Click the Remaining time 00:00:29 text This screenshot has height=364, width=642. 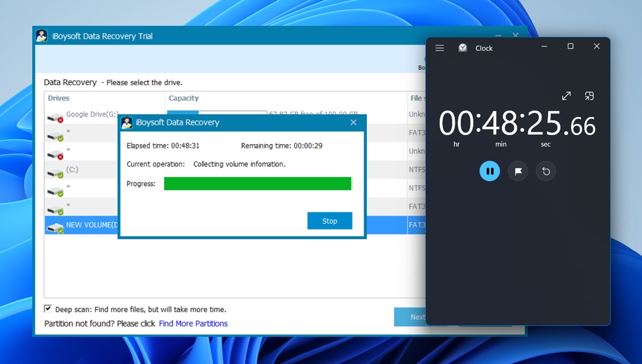pyautogui.click(x=282, y=146)
